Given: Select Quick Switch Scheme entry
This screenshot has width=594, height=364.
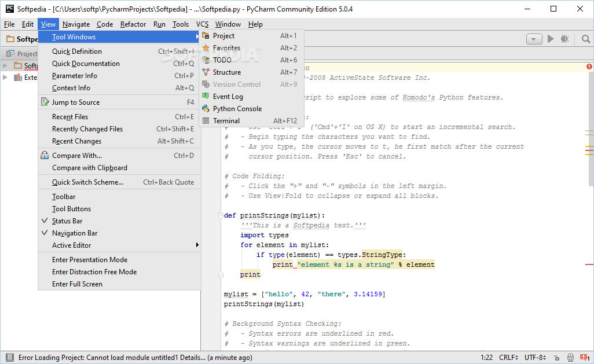Looking at the screenshot, I should coord(119,182).
